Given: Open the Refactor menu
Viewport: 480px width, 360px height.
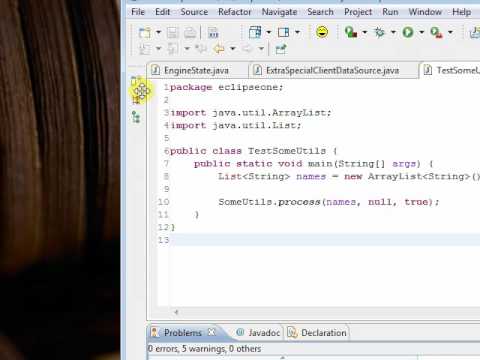Looking at the screenshot, I should (234, 12).
